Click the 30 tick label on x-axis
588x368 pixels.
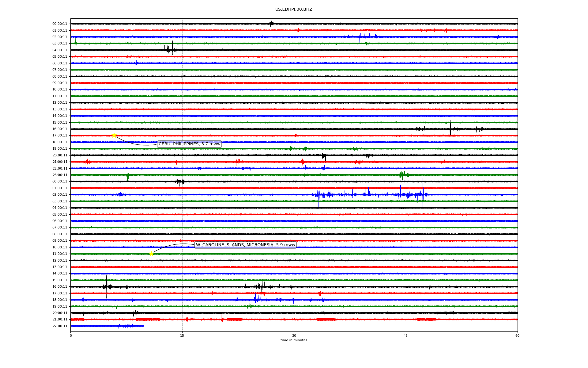294,335
